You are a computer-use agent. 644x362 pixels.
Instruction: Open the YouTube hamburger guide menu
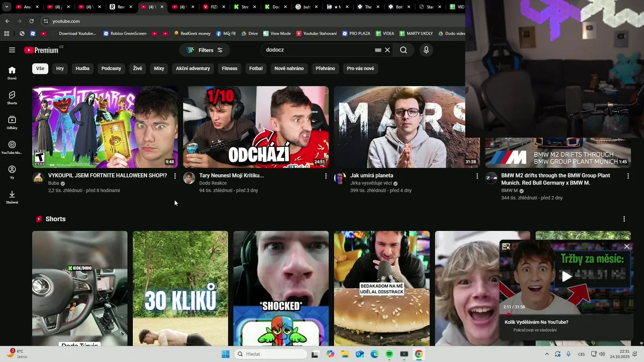[x=12, y=50]
